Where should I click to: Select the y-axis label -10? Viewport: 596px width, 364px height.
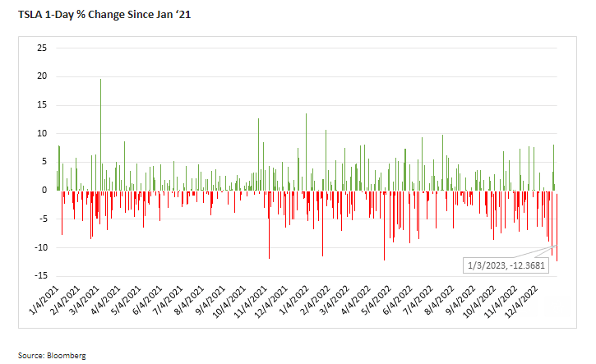click(x=40, y=247)
